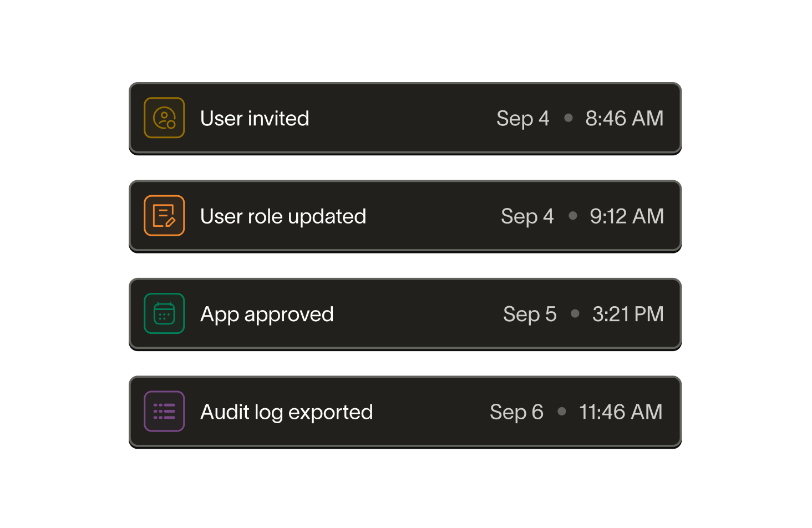This screenshot has height=528, width=812.
Task: Click the 'Sep 5' date label
Action: (x=529, y=313)
